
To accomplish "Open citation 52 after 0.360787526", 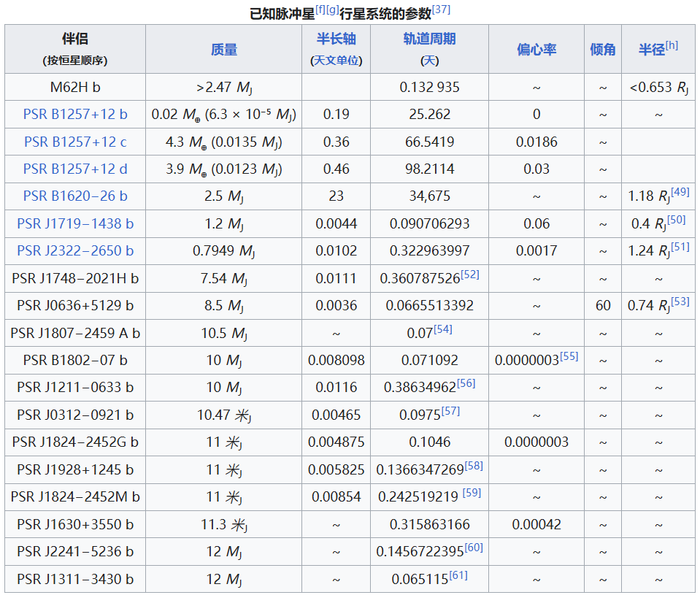I will point(470,275).
